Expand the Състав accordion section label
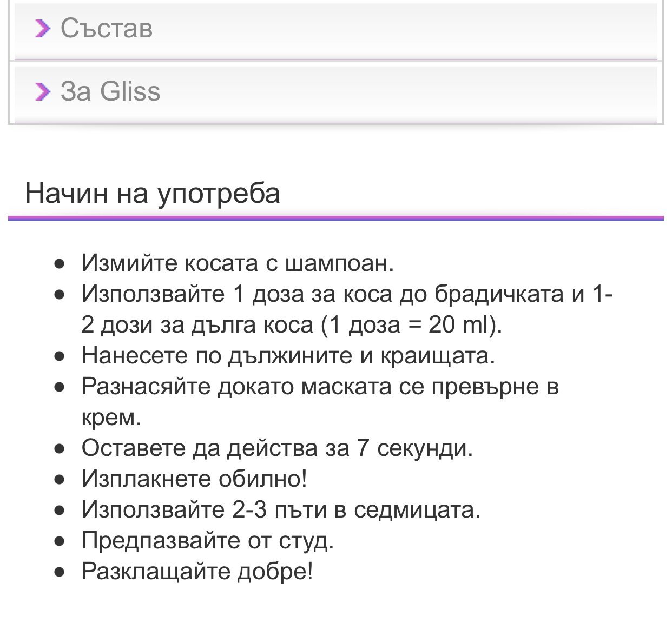 (x=107, y=28)
